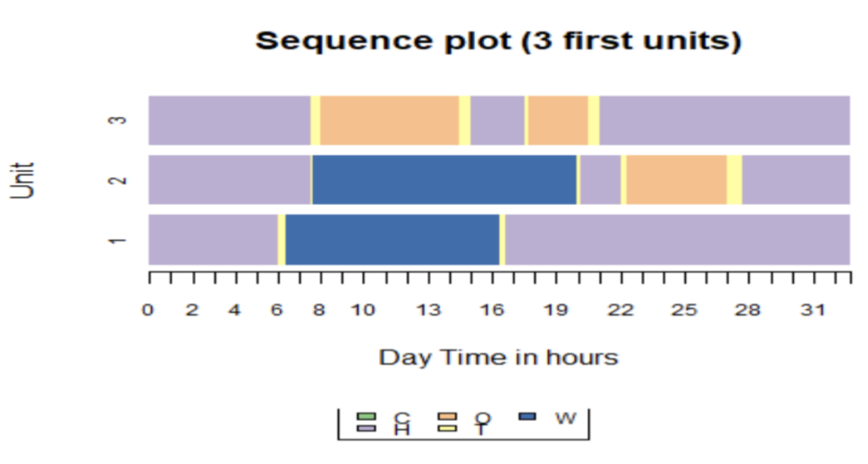Image resolution: width=868 pixels, height=464 pixels.
Task: Click the orange O segment in unit 2
Action: point(676,180)
